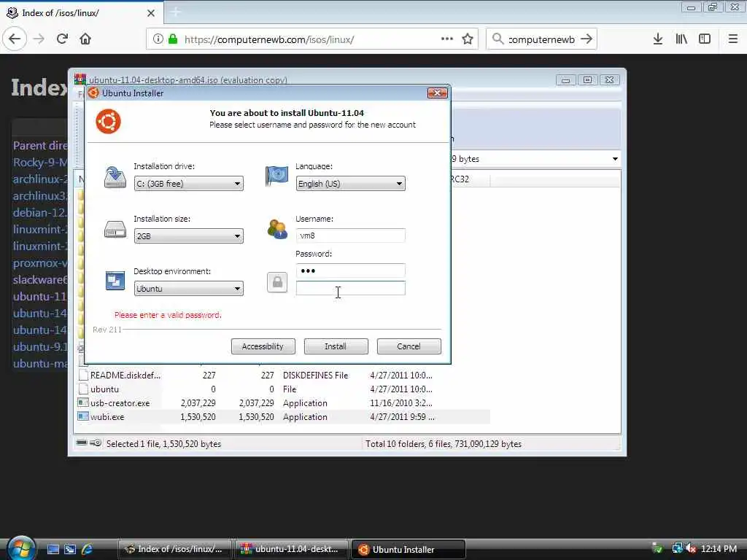Select README.diskdef file in WinRAR
The image size is (747, 560).
tap(284, 376)
